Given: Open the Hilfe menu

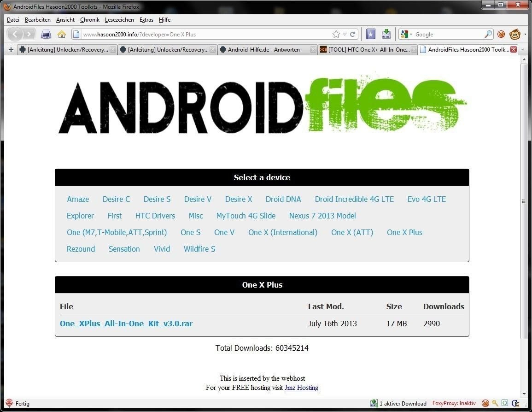Looking at the screenshot, I should coord(164,20).
